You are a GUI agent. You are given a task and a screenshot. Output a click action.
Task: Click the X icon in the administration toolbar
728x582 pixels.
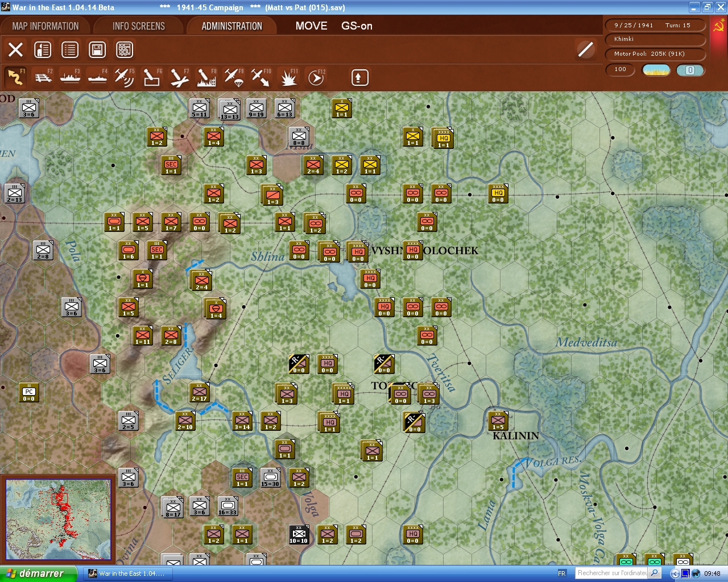(15, 49)
